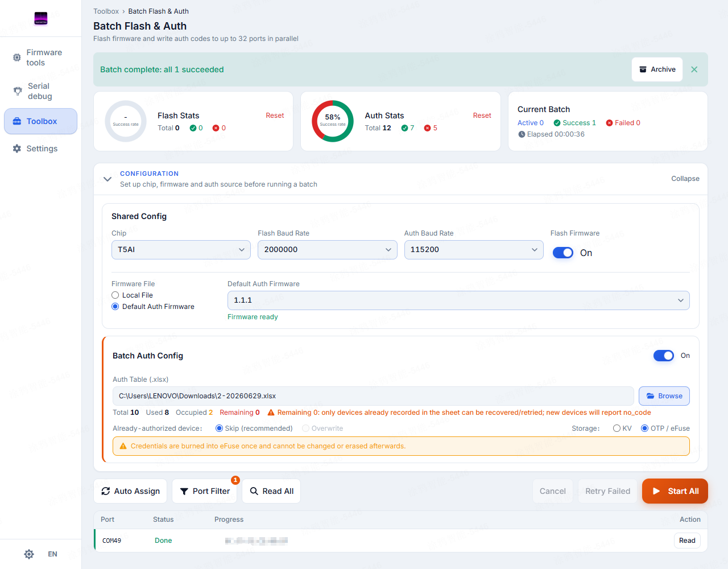Open the Port Filter funnel button
728x569 pixels.
click(x=205, y=491)
